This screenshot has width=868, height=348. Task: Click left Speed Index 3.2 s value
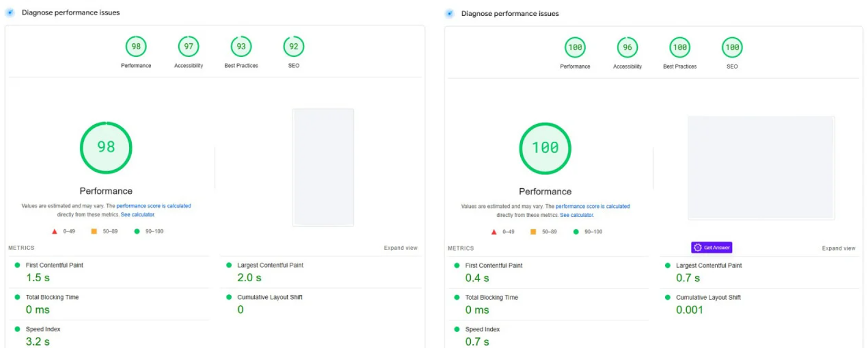pos(38,341)
